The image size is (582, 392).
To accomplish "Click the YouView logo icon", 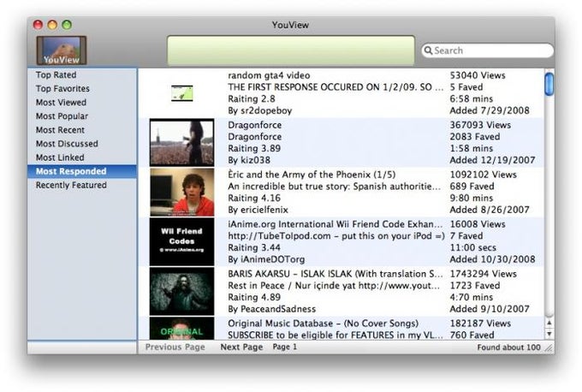I will tap(62, 50).
